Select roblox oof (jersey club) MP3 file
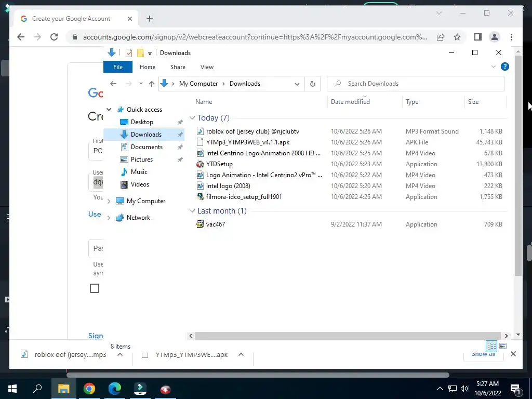 (252, 131)
